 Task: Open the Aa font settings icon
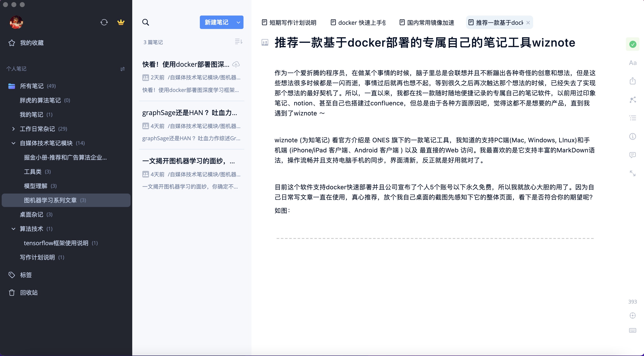tap(632, 63)
